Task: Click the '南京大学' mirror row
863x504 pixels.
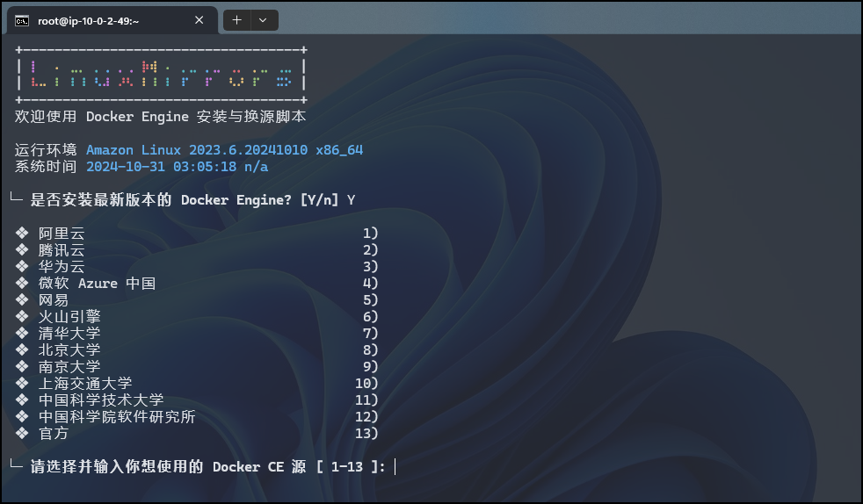Action: point(197,367)
